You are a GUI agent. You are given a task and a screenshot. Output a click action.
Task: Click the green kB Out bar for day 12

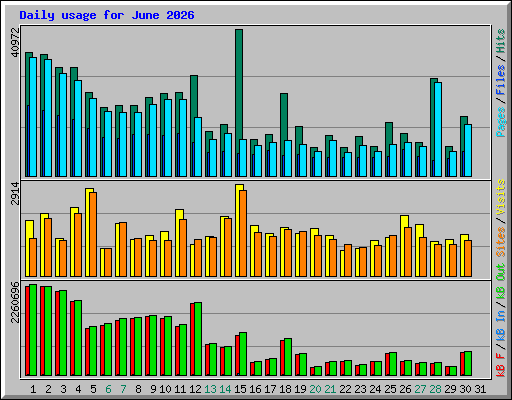198,339
